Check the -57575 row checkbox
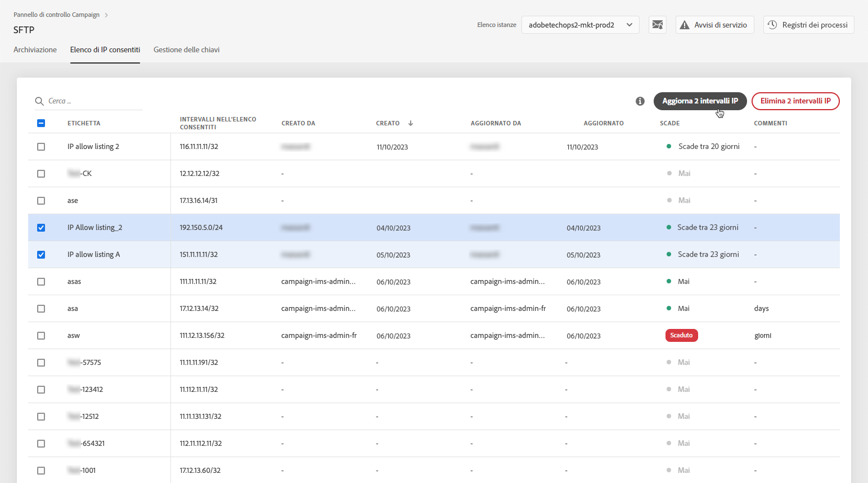This screenshot has height=483, width=868. (x=41, y=363)
